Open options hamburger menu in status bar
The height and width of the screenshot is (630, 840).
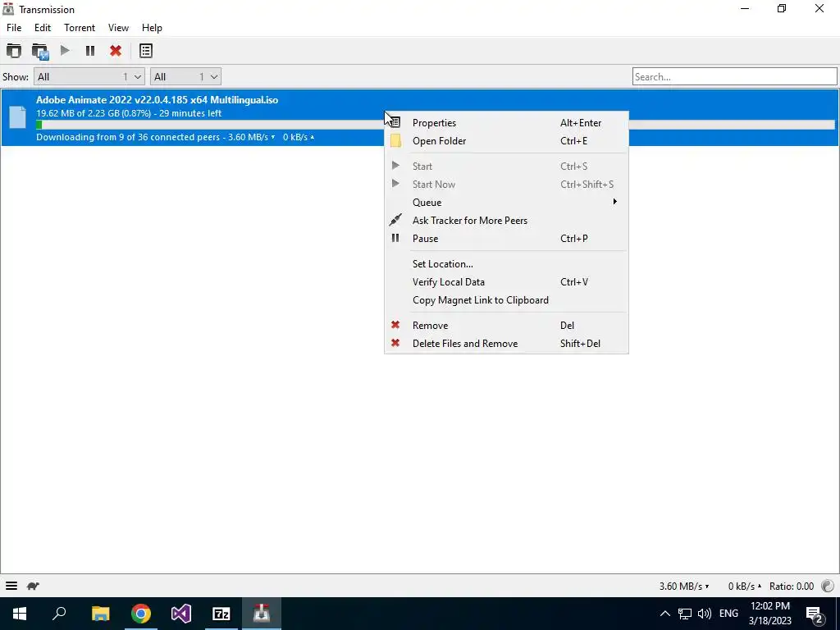[11, 586]
